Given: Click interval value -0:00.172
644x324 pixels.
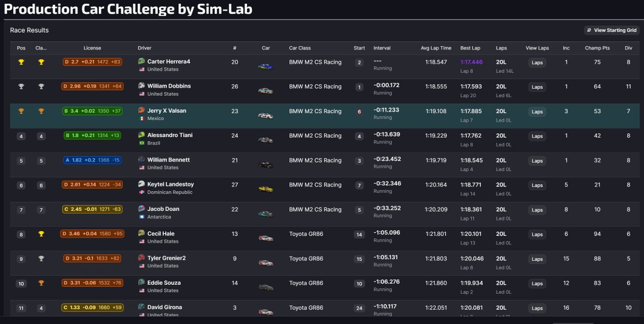Looking at the screenshot, I should [386, 85].
